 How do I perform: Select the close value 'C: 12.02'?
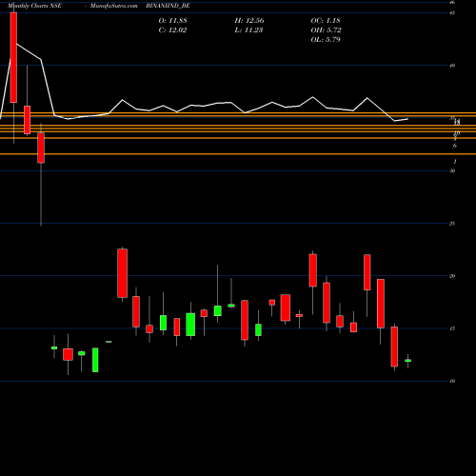pos(172,30)
